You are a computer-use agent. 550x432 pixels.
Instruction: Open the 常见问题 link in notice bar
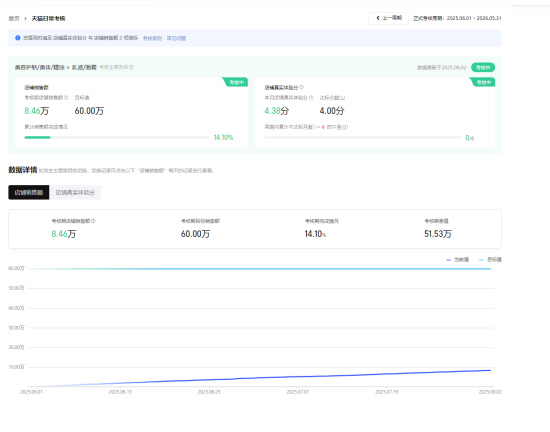coord(176,38)
